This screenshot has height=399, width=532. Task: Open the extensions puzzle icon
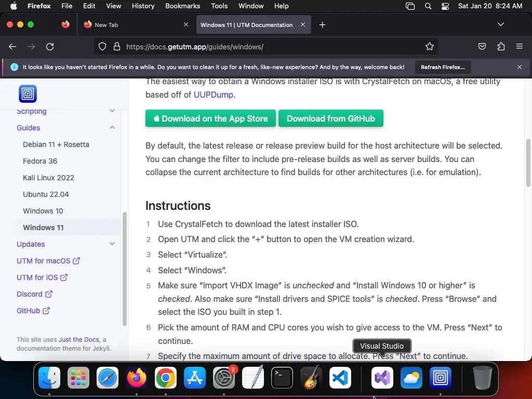501,46
